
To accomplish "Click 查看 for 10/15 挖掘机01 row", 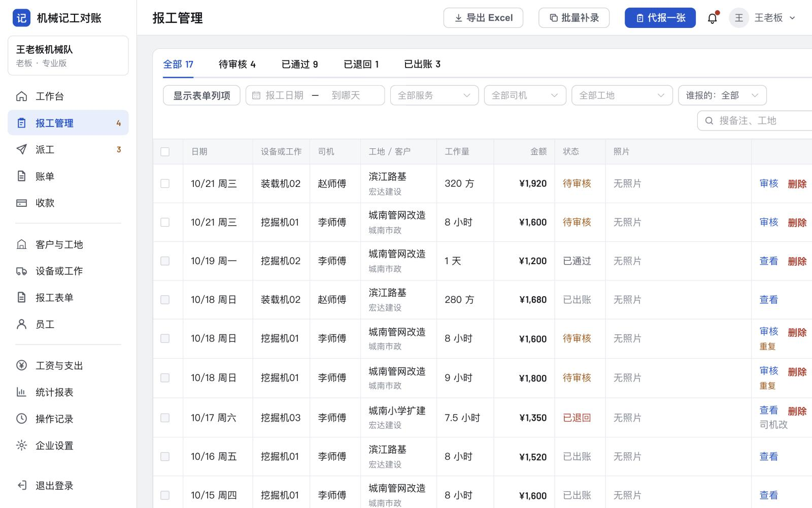I will [769, 495].
